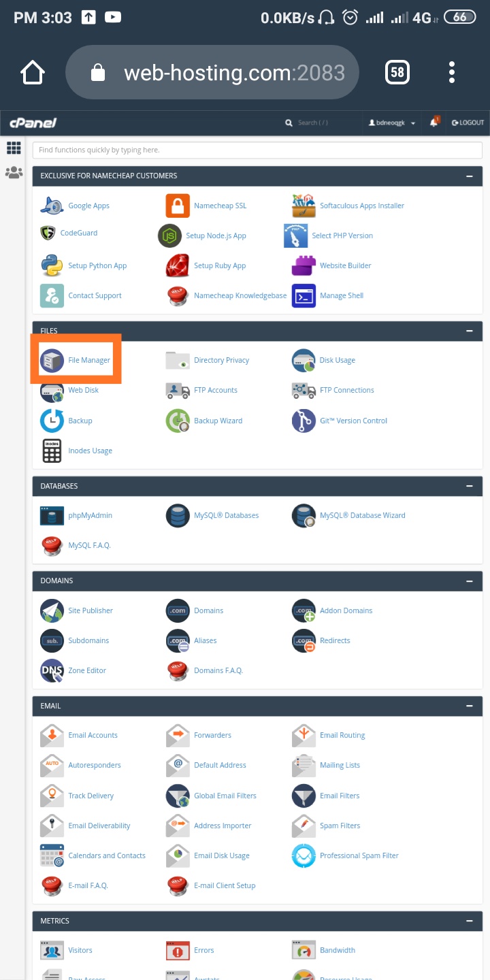Click the notifications bell icon
This screenshot has width=490, height=980.
pyautogui.click(x=434, y=122)
